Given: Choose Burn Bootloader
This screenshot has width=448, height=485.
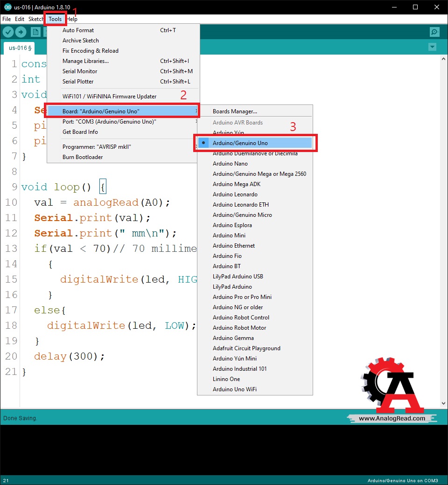Looking at the screenshot, I should 123,157.
